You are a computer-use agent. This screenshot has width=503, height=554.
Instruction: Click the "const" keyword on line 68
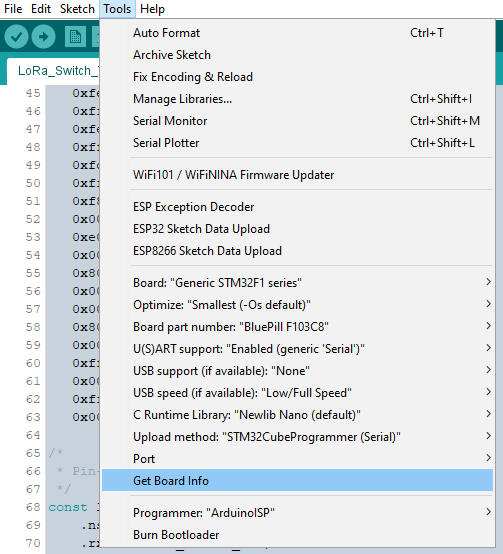click(68, 507)
